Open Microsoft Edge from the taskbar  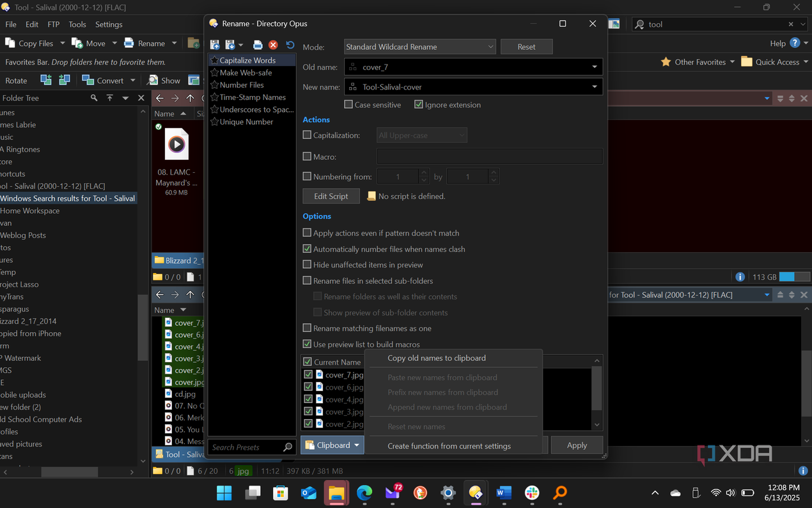pyautogui.click(x=364, y=493)
